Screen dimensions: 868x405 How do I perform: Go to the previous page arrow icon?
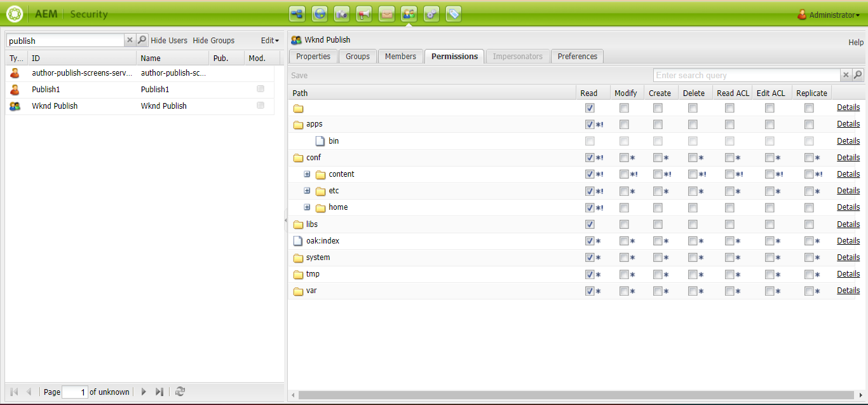29,392
